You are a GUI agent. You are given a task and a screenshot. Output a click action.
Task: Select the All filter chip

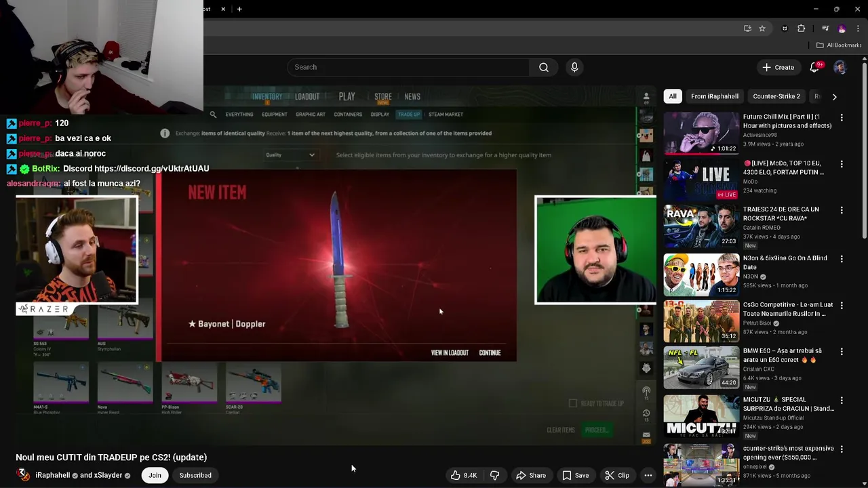tap(672, 96)
